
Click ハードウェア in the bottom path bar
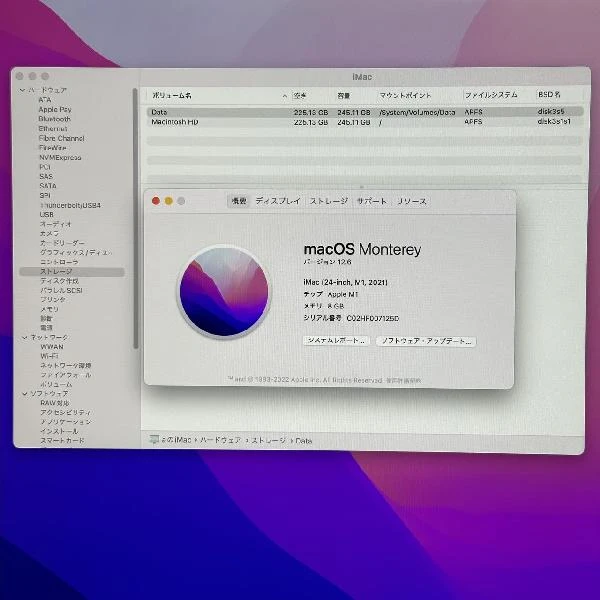221,440
